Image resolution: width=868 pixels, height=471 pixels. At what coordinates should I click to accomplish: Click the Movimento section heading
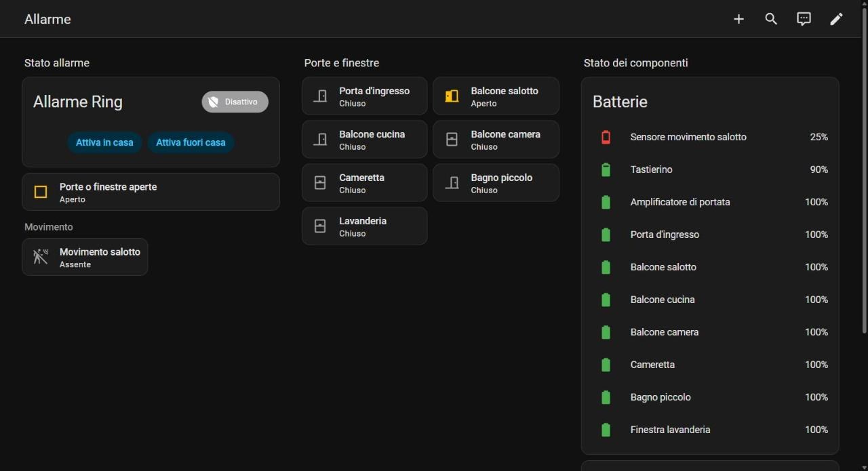tap(48, 227)
